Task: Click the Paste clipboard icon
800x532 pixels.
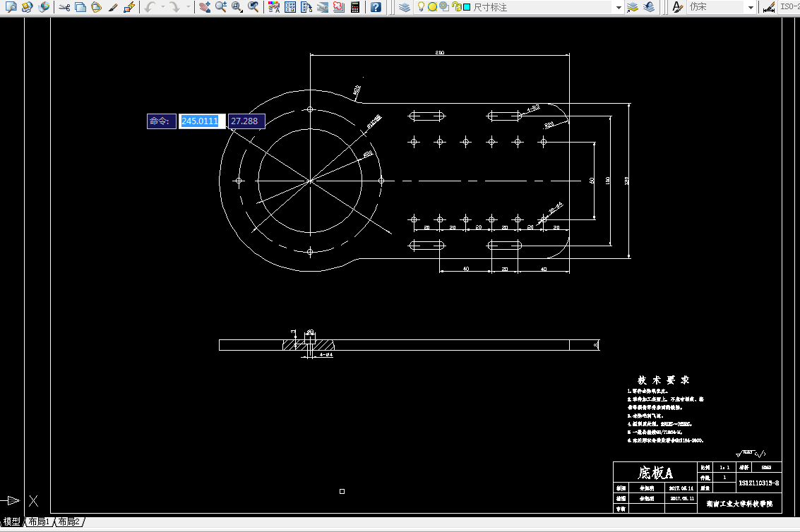Action: (97, 7)
